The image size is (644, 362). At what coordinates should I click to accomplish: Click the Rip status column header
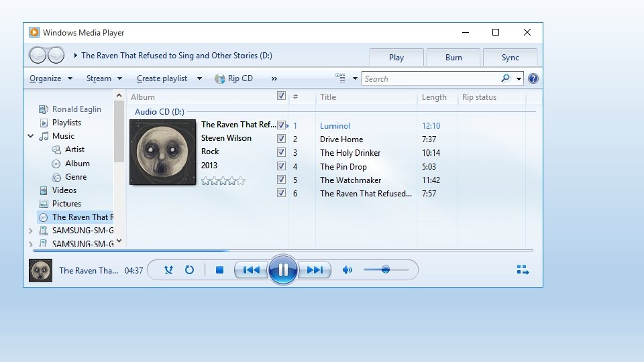pyautogui.click(x=492, y=97)
